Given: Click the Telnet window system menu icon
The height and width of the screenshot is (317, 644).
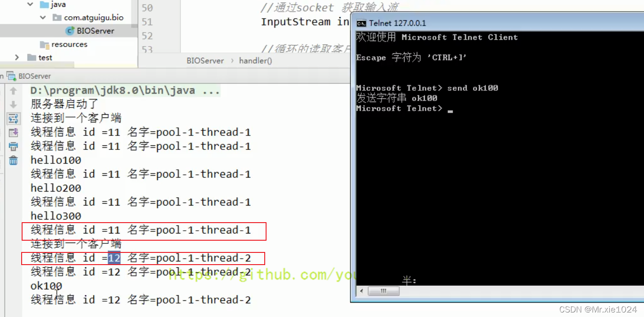Looking at the screenshot, I should click(361, 23).
